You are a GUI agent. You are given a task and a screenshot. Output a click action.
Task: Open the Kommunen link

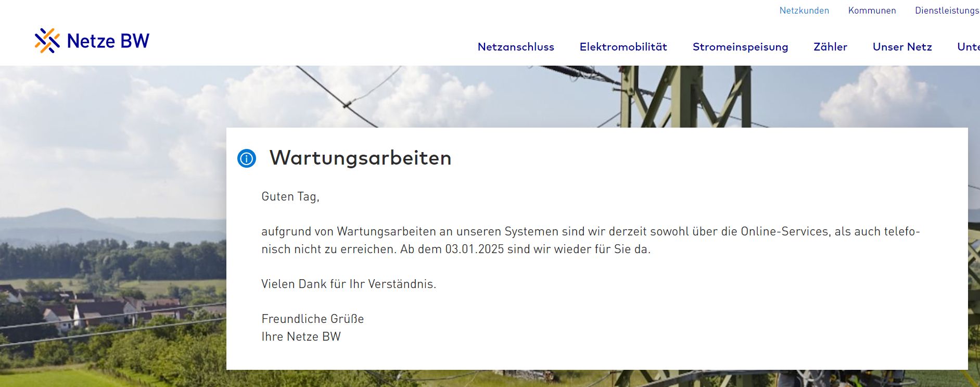pos(872,10)
